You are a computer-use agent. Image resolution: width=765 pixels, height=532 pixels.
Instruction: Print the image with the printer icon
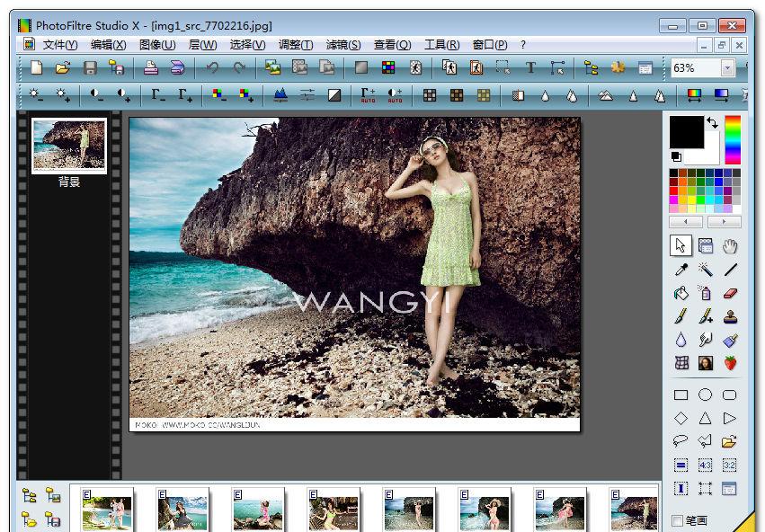click(x=151, y=67)
